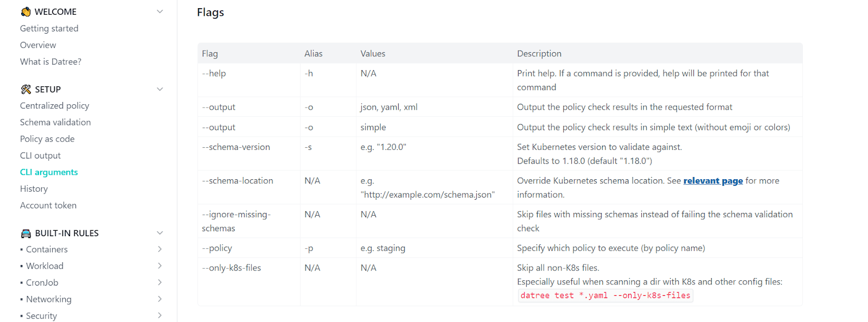Collapse the BUILT-IN RULES section chevron
Image resolution: width=868 pixels, height=322 pixels.
click(x=159, y=233)
